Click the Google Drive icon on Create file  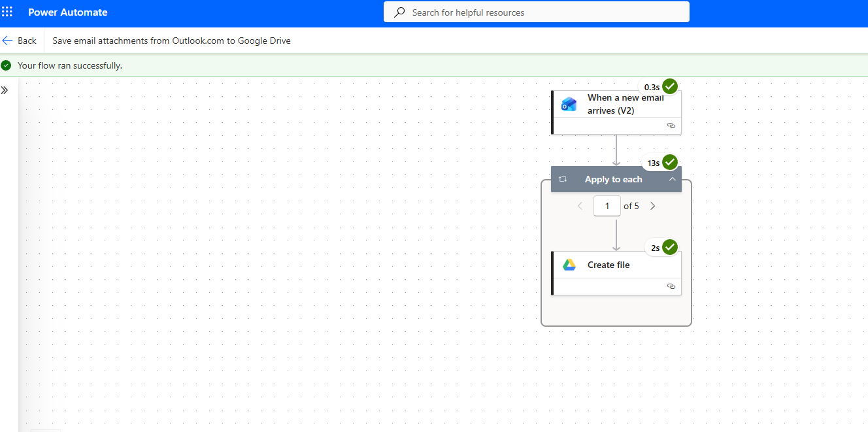click(569, 265)
